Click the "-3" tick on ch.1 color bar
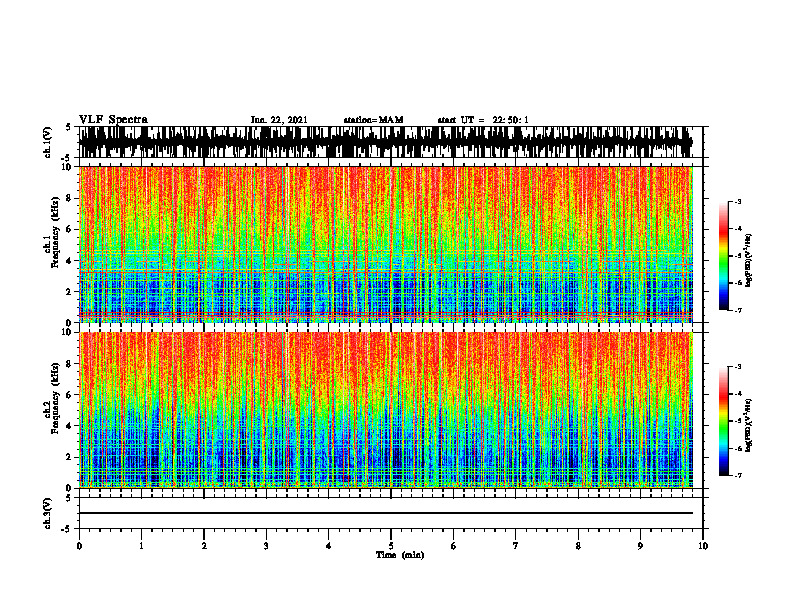This screenshot has width=792, height=612. click(738, 201)
